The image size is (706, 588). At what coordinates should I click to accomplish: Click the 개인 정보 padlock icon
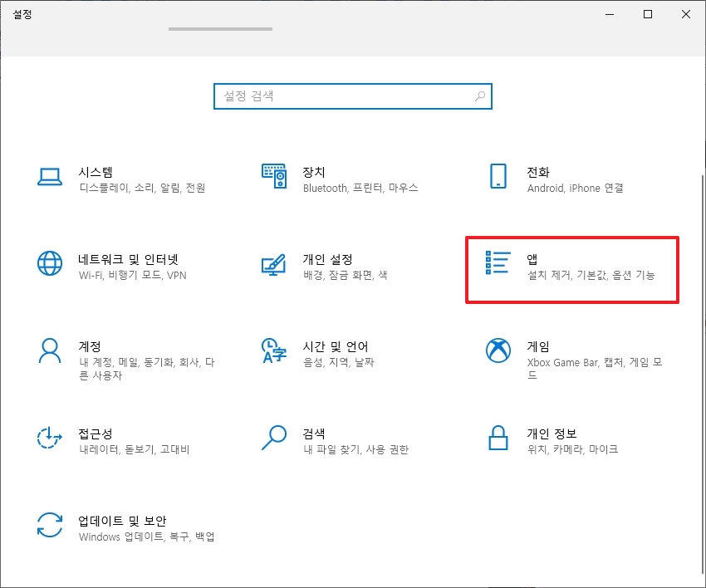click(498, 438)
